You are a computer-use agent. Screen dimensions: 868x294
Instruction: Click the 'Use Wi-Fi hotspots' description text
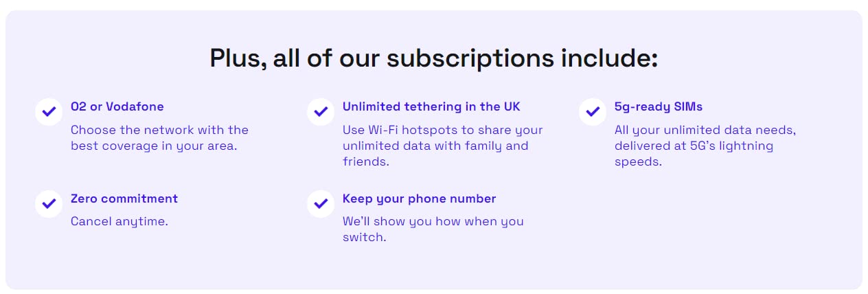click(x=442, y=130)
